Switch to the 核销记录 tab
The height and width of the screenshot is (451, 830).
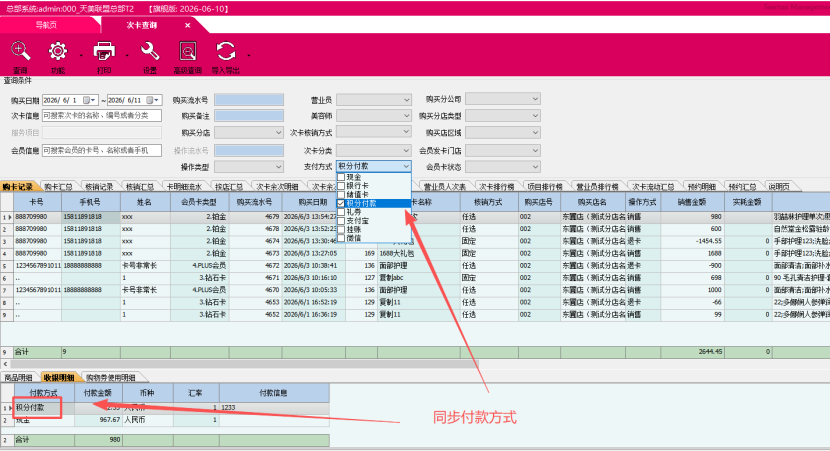click(99, 187)
